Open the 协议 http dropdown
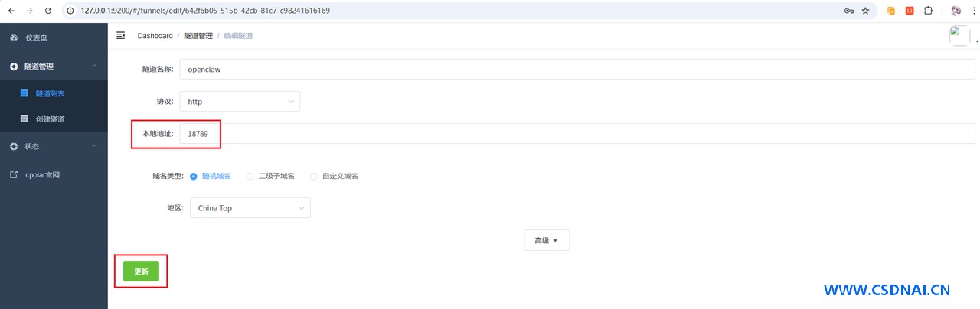 [240, 101]
